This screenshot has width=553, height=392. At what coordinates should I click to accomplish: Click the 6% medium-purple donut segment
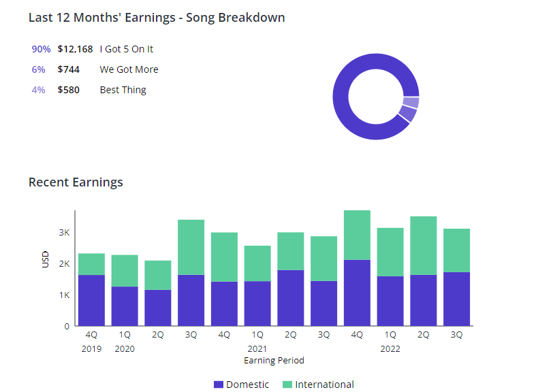click(x=409, y=114)
